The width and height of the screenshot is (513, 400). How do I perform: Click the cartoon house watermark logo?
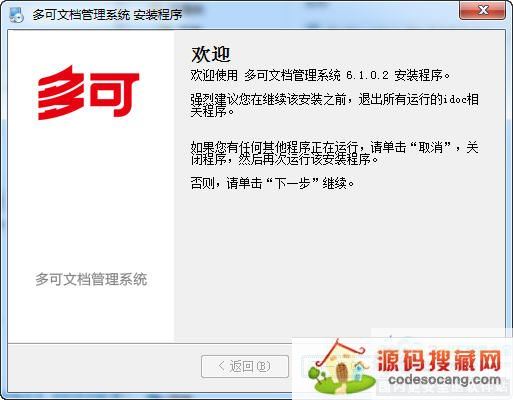338,368
